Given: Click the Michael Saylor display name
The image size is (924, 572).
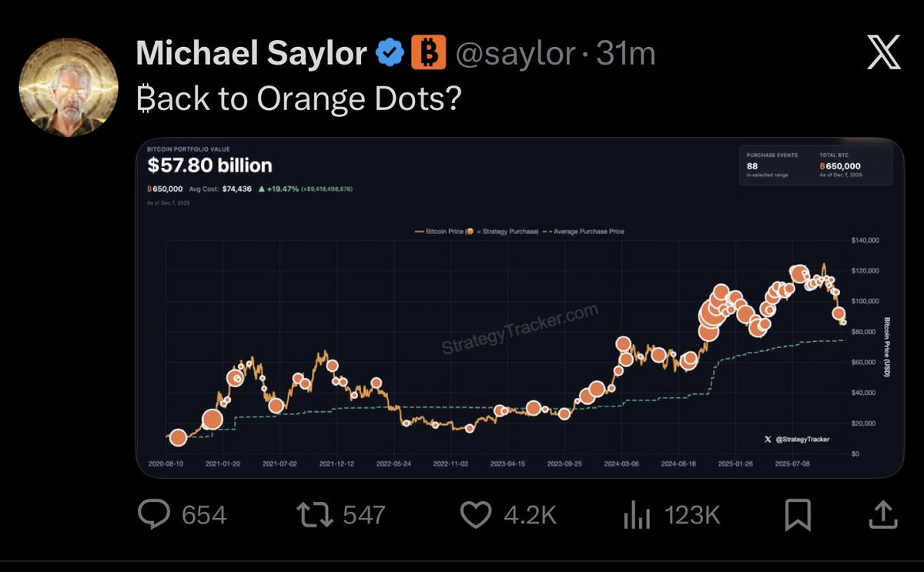Looking at the screenshot, I should coord(250,53).
